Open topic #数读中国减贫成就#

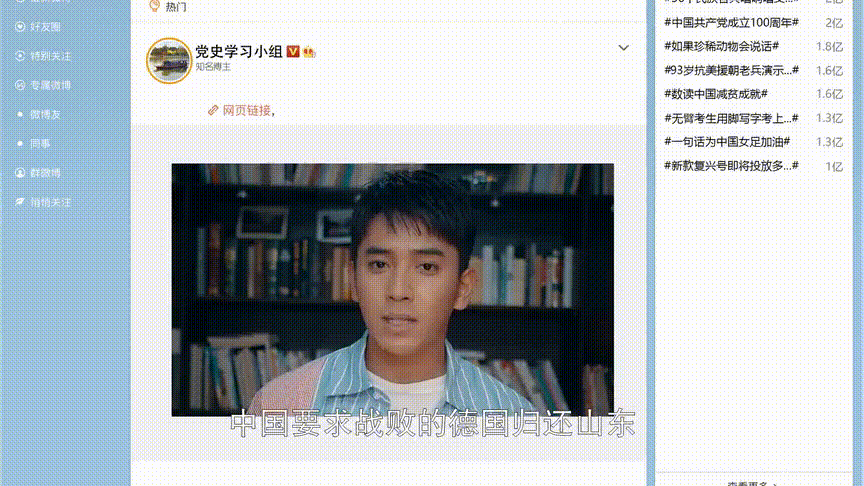point(716,94)
